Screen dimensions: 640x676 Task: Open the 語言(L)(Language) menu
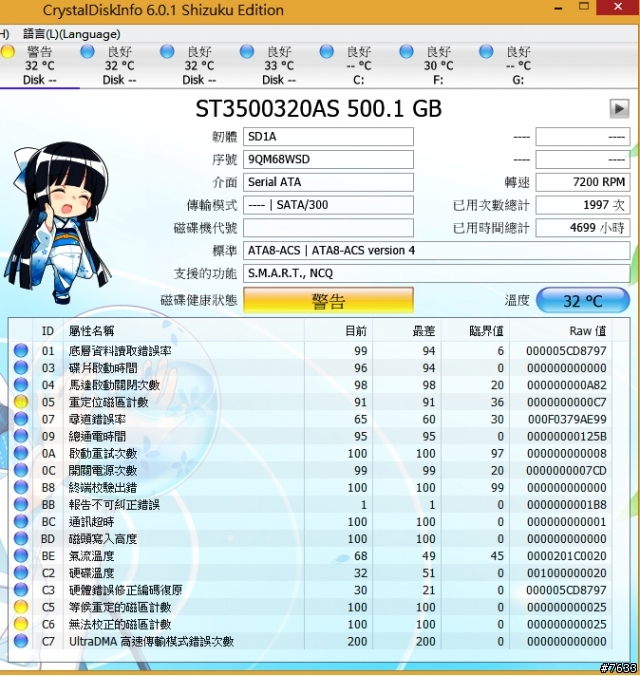[x=72, y=34]
